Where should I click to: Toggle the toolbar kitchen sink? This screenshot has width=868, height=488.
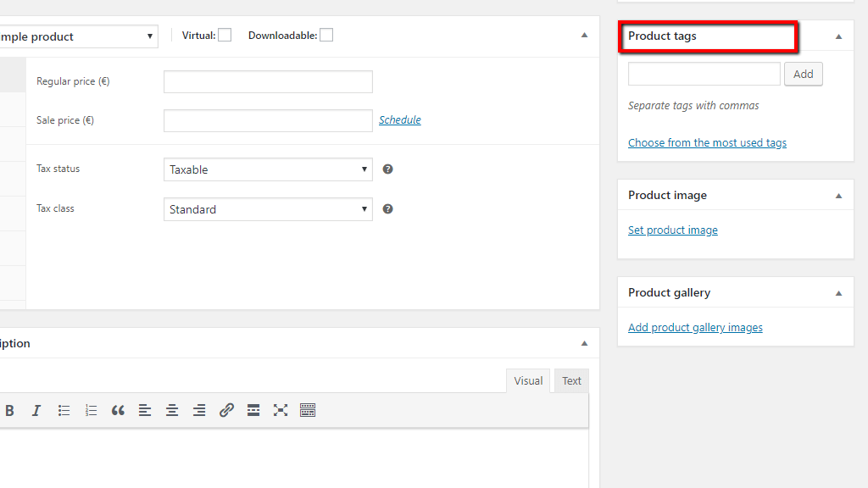pyautogui.click(x=308, y=410)
